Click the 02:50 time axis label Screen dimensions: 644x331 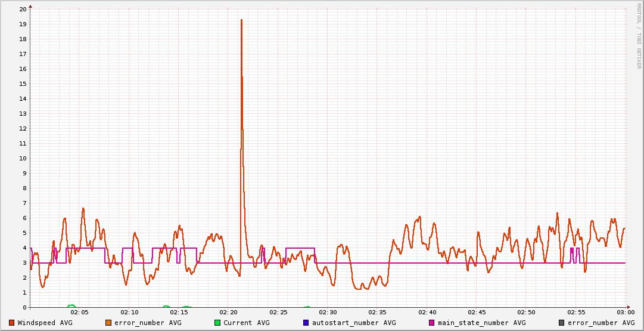[527, 312]
